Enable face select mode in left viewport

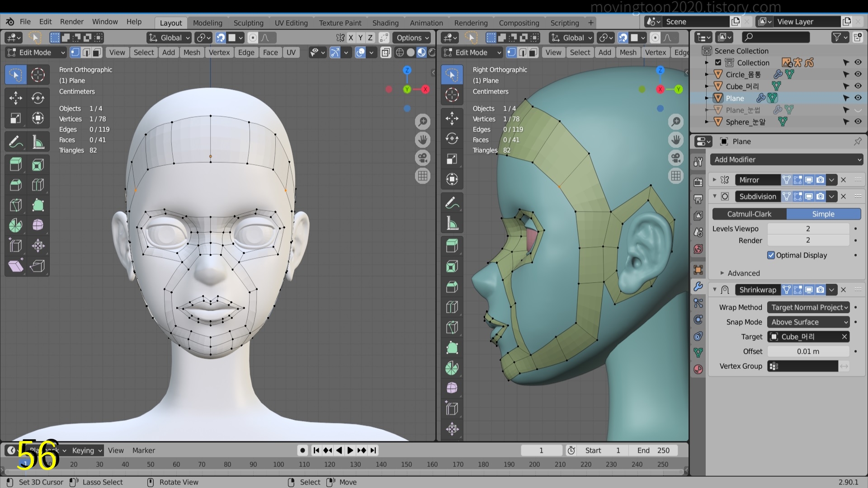tap(97, 52)
